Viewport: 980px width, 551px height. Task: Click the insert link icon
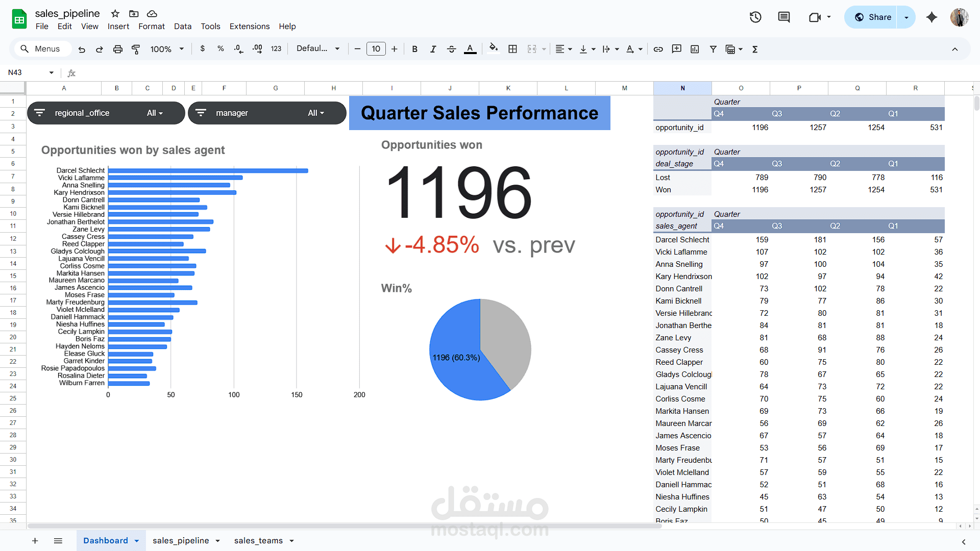(658, 49)
